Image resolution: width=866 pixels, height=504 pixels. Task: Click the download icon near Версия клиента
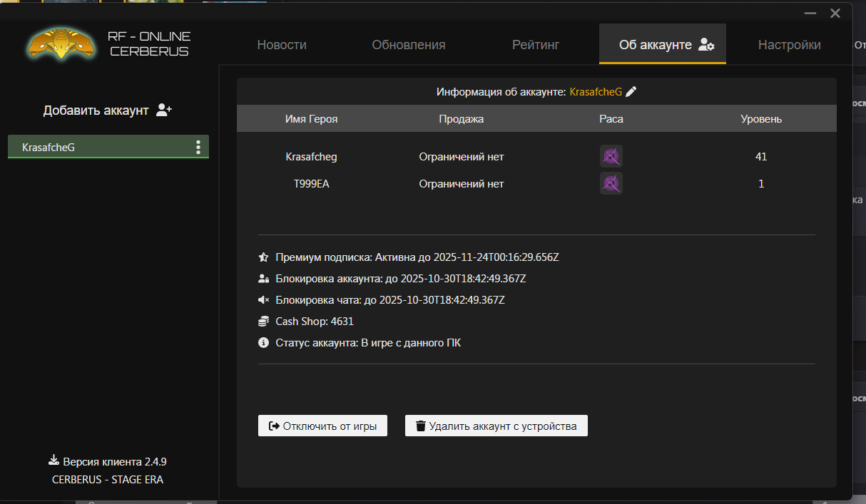54,461
